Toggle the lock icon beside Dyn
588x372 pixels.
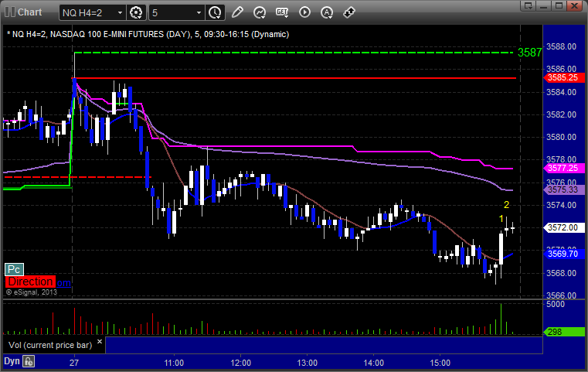[x=29, y=361]
